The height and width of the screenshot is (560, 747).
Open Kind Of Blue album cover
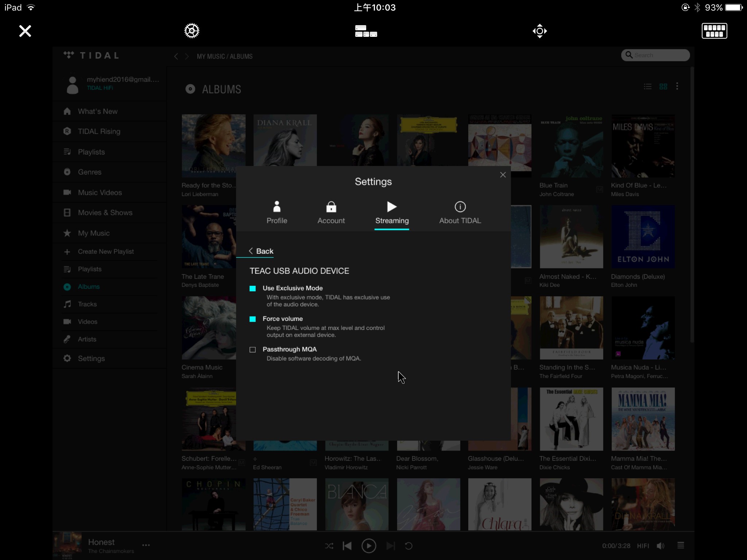643,146
